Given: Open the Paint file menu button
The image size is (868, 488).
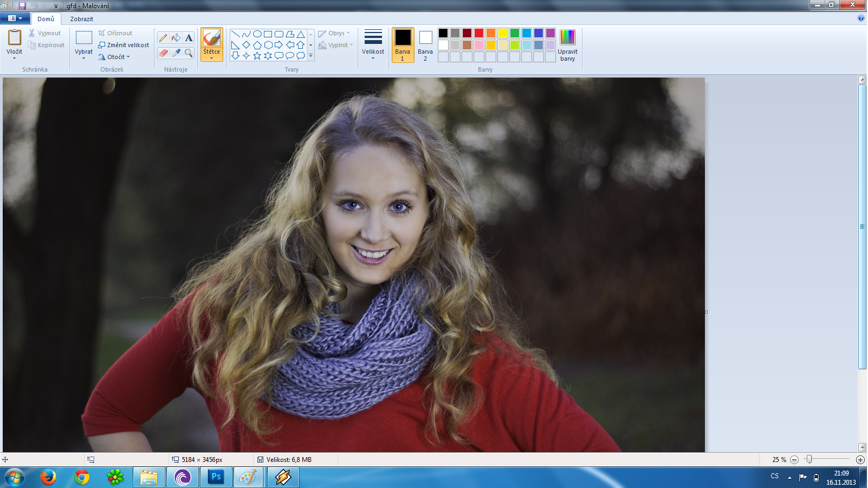Looking at the screenshot, I should click(x=15, y=18).
